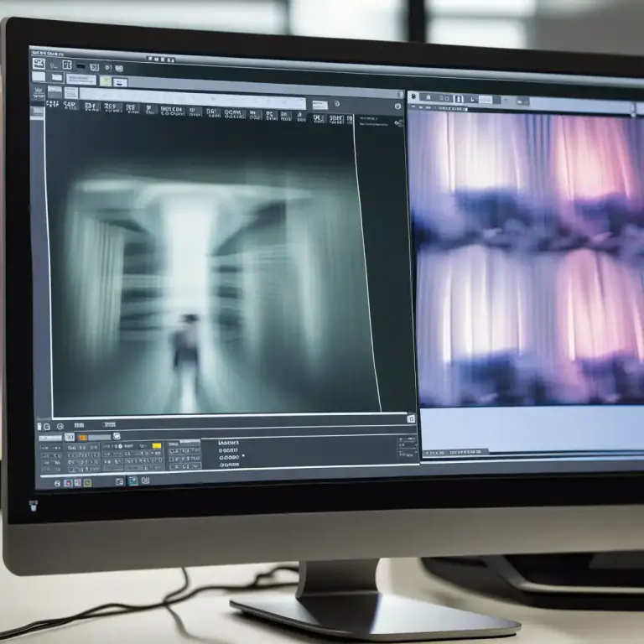Viewport: 644px width, 644px height.
Task: Open the small white box beside the long bar
Action: click(x=320, y=105)
